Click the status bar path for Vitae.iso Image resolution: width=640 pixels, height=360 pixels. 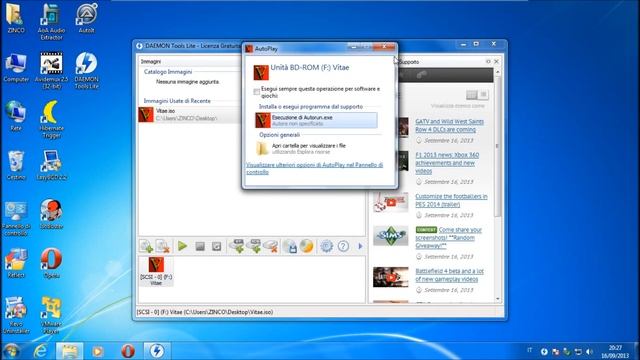[x=205, y=312]
